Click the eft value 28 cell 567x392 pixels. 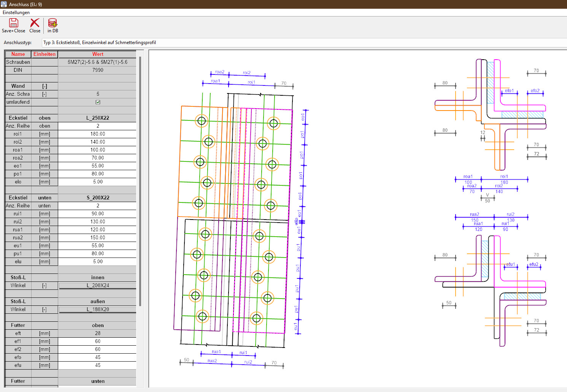tap(97, 334)
